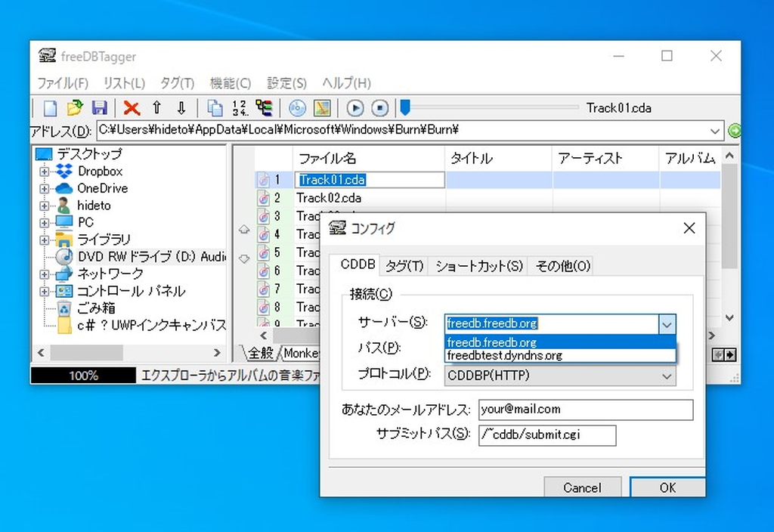Click the down arrow icon to move track down
The image size is (774, 532).
tap(181, 108)
